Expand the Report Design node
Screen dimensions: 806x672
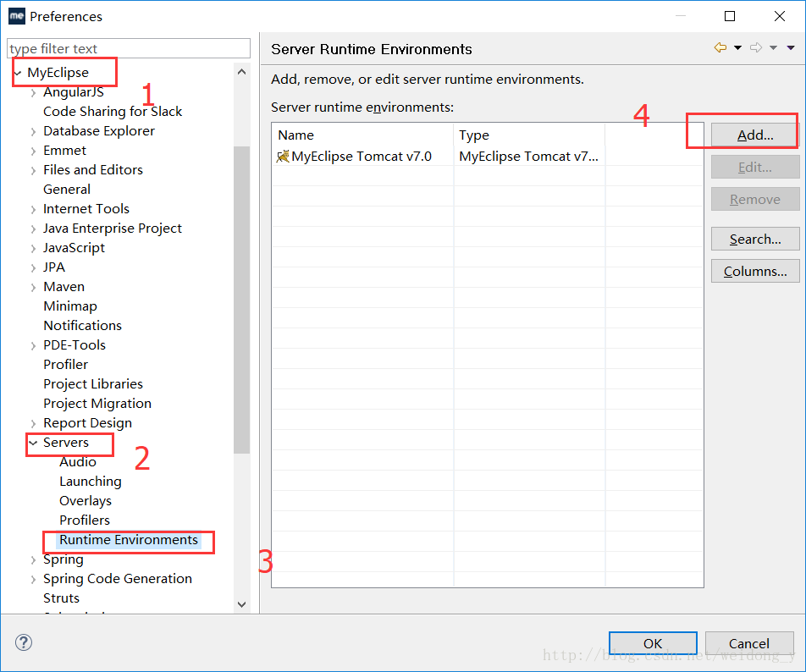point(33,424)
